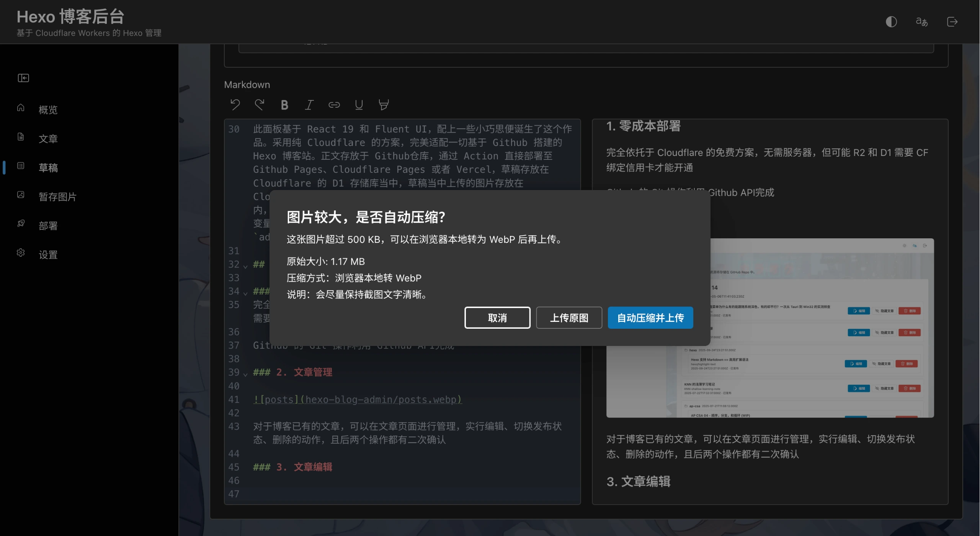Click the image icon beside 暂存图片
This screenshot has height=536, width=980.
click(21, 195)
